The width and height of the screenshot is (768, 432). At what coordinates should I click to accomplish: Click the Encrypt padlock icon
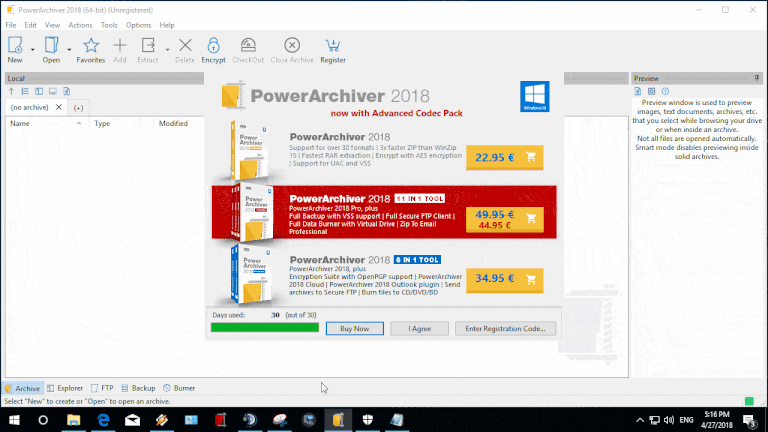point(213,45)
